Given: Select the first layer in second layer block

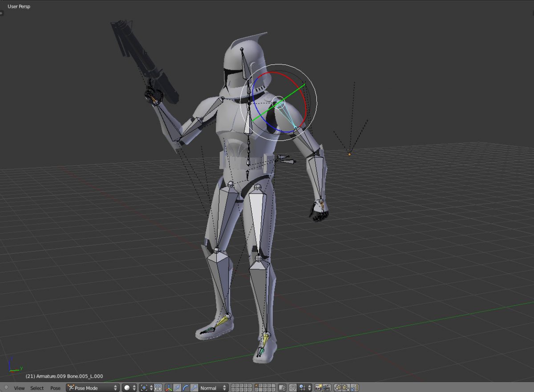Looking at the screenshot, I should (x=256, y=386).
